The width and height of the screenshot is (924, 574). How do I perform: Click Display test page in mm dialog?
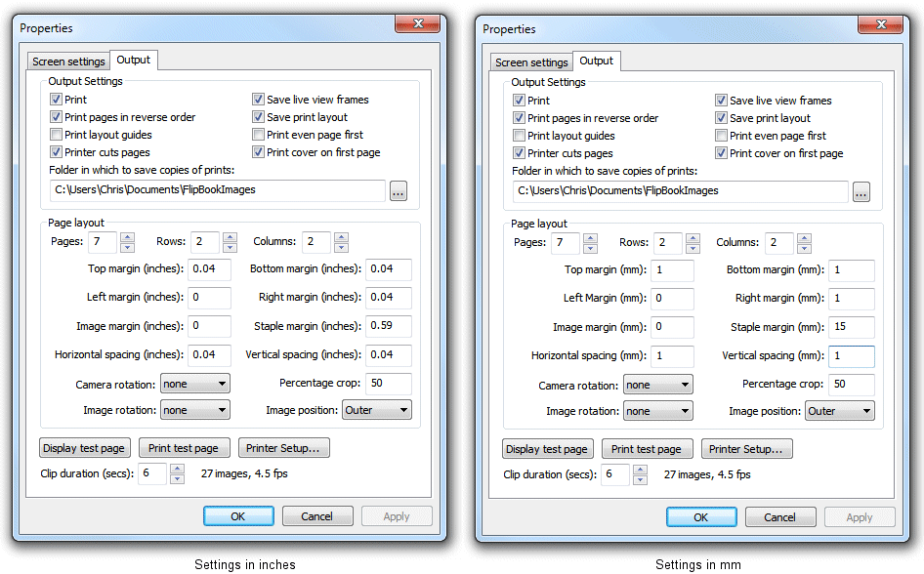pyautogui.click(x=548, y=449)
